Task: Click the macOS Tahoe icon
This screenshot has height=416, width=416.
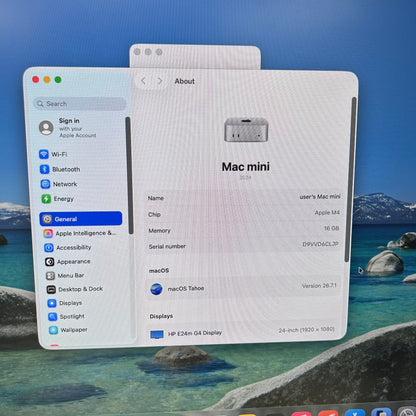Action: (x=156, y=289)
